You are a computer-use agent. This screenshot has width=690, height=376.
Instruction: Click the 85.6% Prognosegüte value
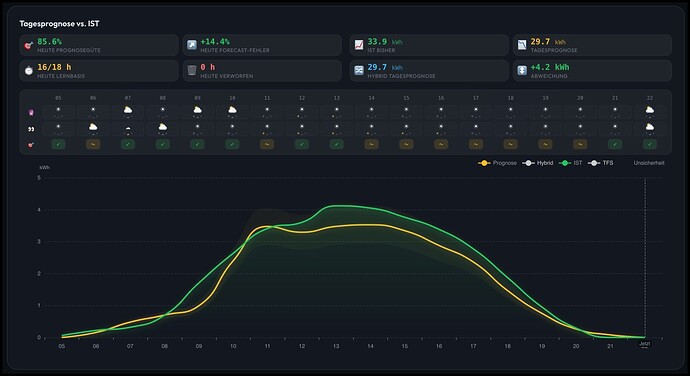pyautogui.click(x=49, y=41)
